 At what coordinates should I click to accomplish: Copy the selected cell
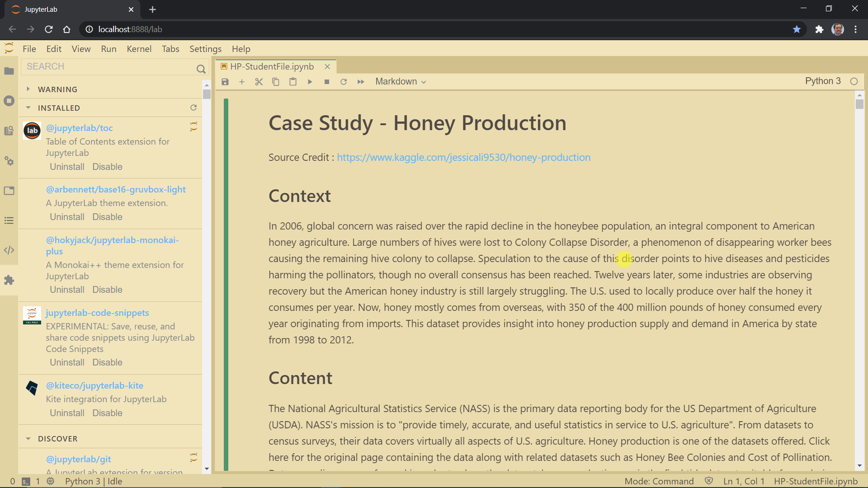click(276, 82)
